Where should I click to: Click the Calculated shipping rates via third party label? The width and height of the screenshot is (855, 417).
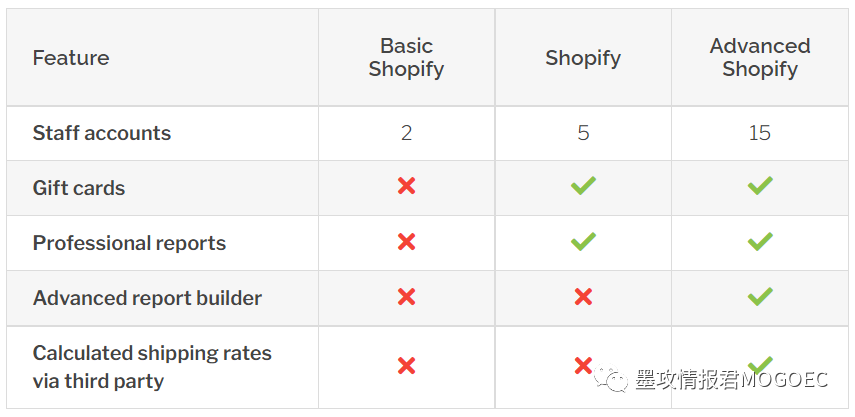click(x=152, y=367)
